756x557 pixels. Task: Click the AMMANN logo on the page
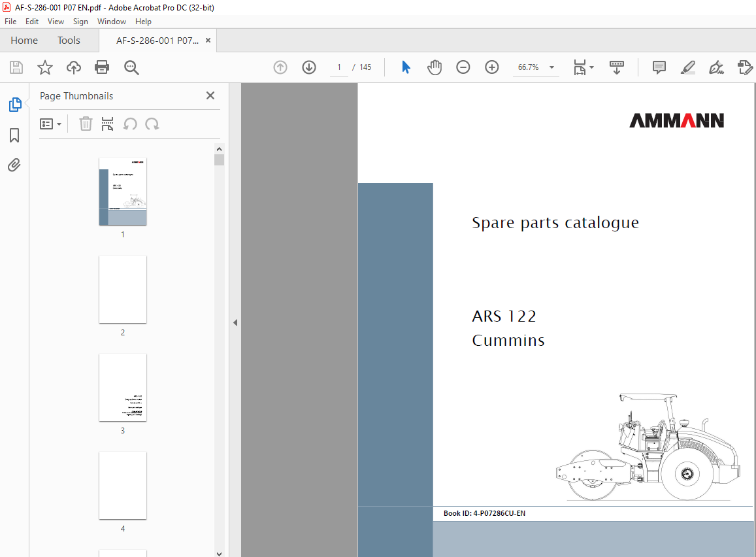click(676, 120)
